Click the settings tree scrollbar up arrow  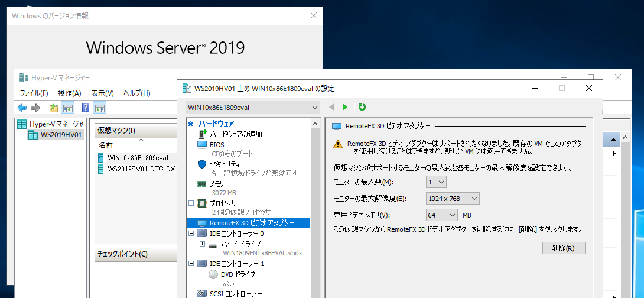[315, 124]
